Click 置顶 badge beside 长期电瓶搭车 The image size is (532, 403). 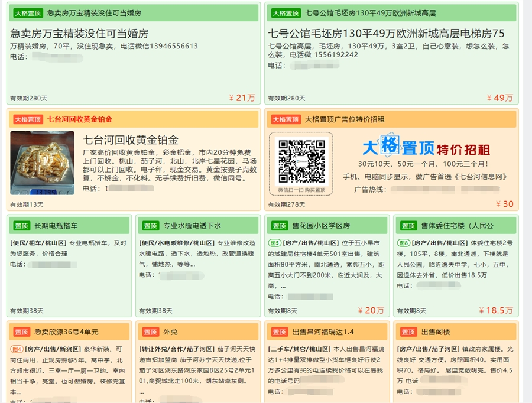[22, 226]
